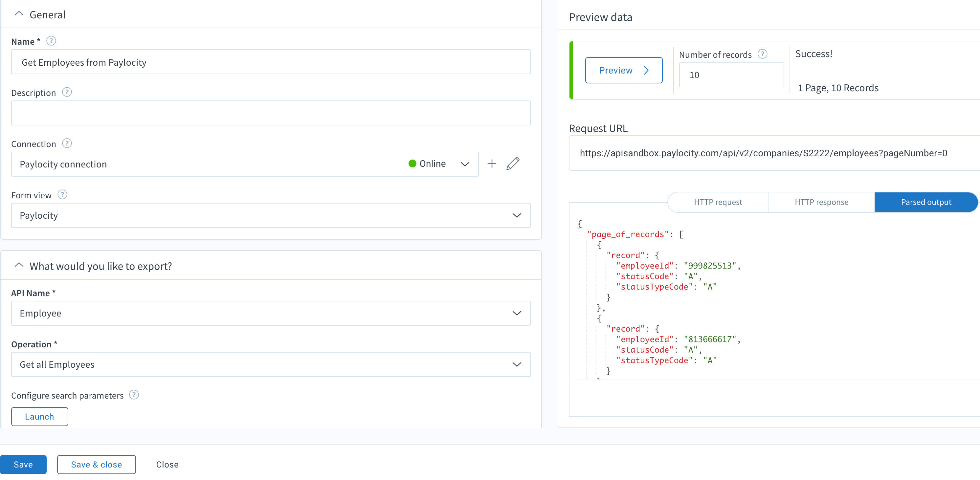Screen dimensions: 980x480
Task: Click the employeeId value "999825513"
Action: [710, 266]
